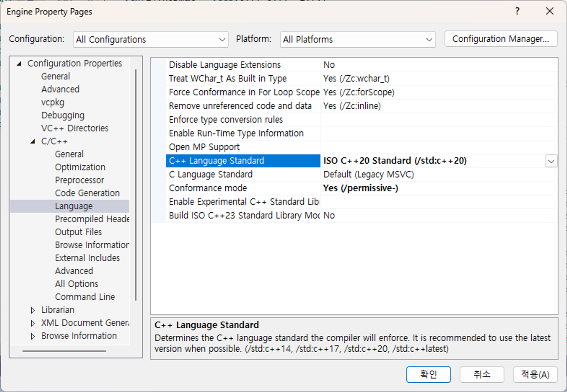The height and width of the screenshot is (392, 567).
Task: Click the help question mark icon
Action: pyautogui.click(x=517, y=11)
